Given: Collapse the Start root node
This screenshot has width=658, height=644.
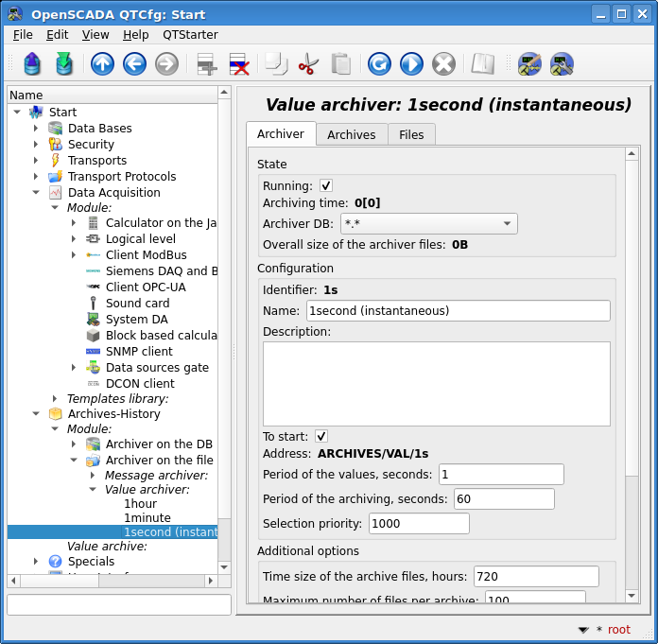Looking at the screenshot, I should pyautogui.click(x=17, y=112).
